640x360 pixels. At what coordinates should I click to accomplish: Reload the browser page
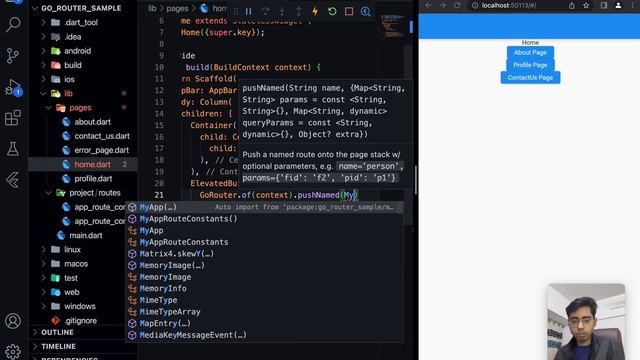coord(457,5)
